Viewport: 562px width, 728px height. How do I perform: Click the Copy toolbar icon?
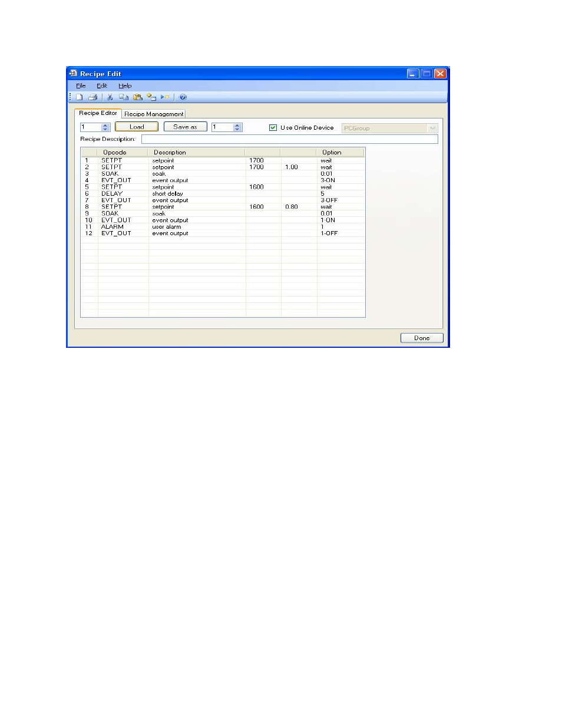click(x=124, y=97)
